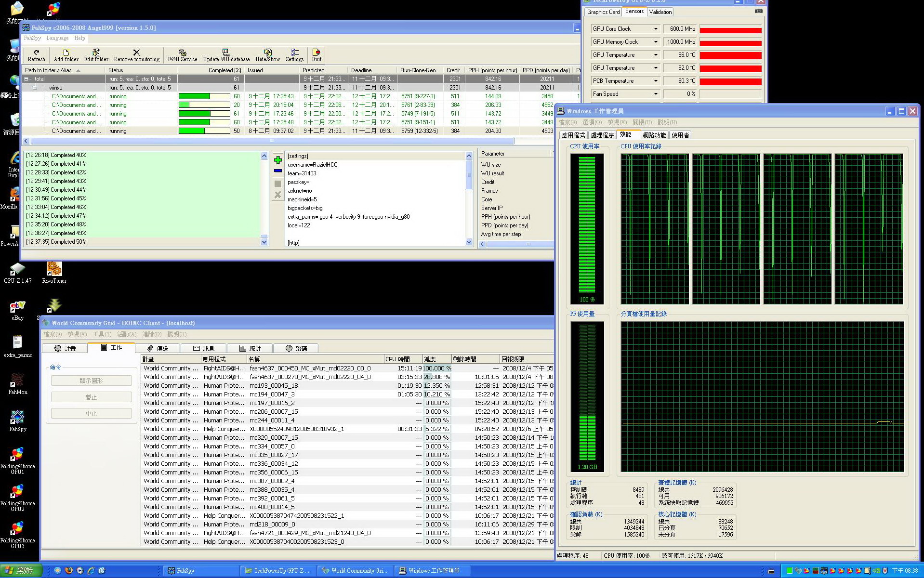Click the 暫止 button in BOINC
The image size is (924, 578).
click(91, 397)
